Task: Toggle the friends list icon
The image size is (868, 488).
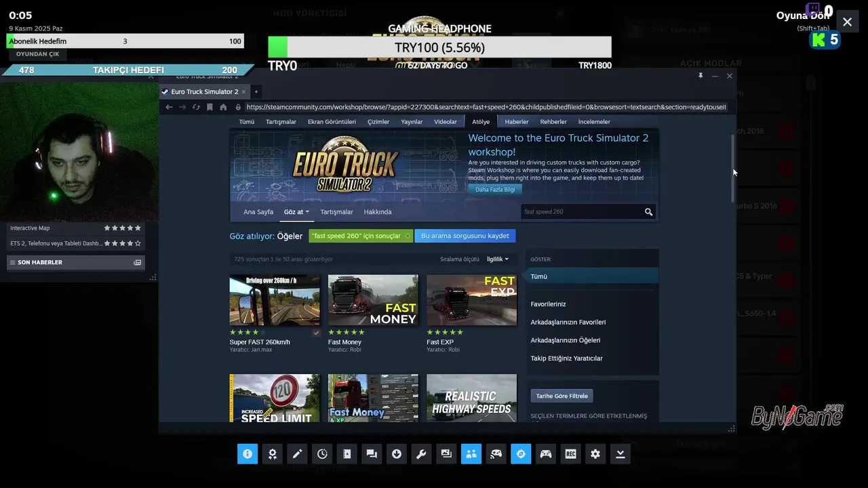Action: click(471, 454)
